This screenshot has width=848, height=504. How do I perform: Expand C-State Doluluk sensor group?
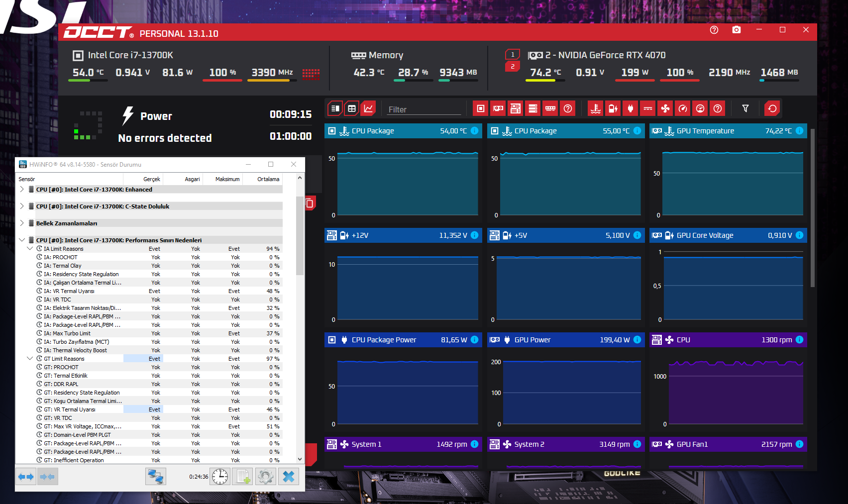pyautogui.click(x=22, y=206)
